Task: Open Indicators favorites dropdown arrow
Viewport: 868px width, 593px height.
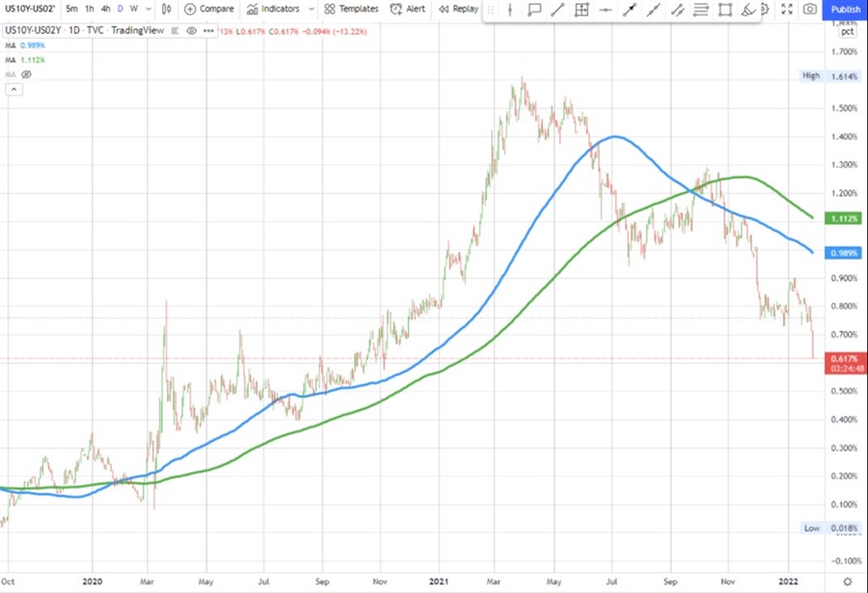Action: [311, 9]
